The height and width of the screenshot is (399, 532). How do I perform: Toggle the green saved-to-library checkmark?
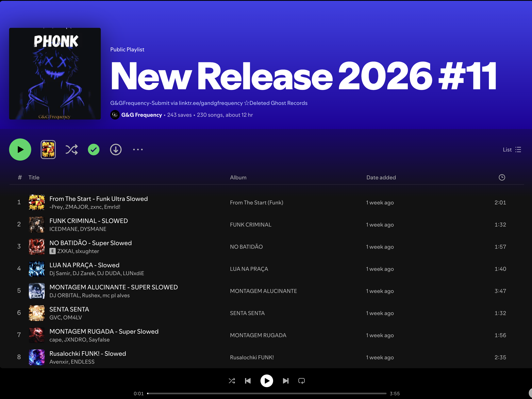tap(93, 150)
